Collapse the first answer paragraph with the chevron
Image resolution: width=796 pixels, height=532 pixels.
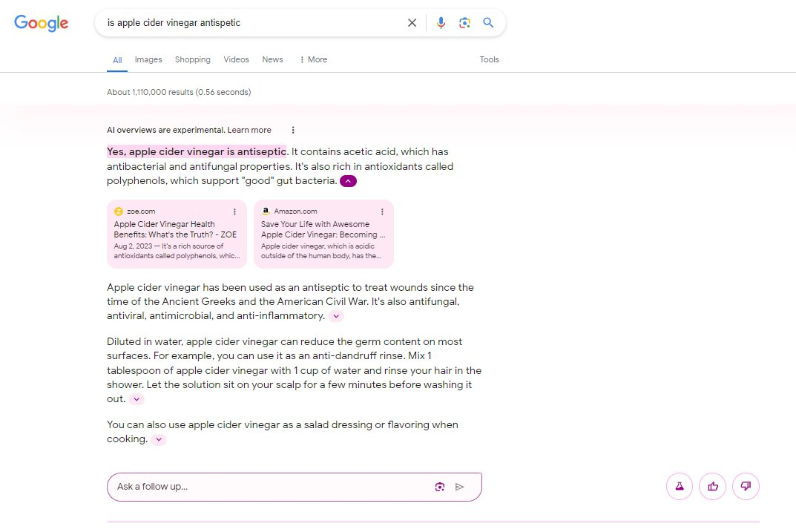(348, 180)
